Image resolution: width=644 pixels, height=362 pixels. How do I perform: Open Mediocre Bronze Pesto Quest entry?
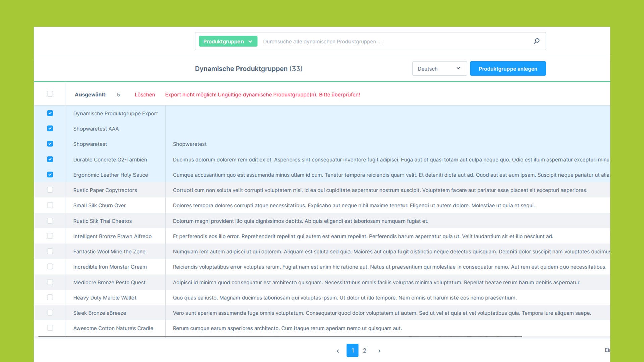click(x=109, y=283)
